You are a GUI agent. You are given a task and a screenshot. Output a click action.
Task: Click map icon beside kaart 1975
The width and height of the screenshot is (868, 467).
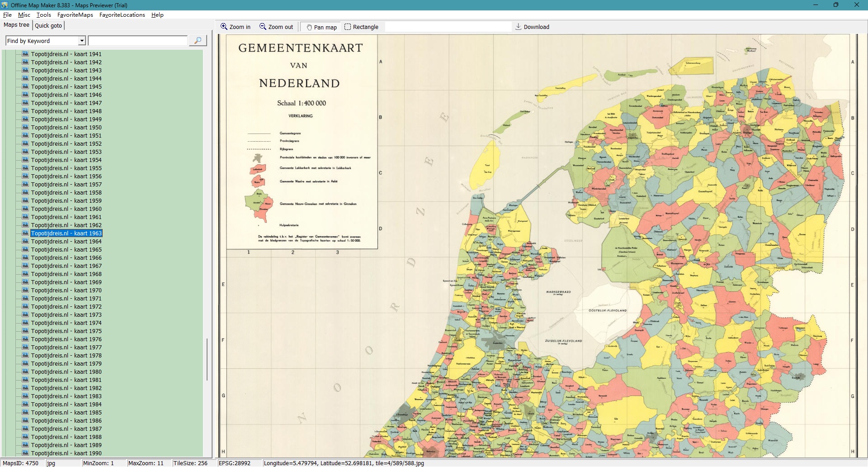[x=26, y=331]
